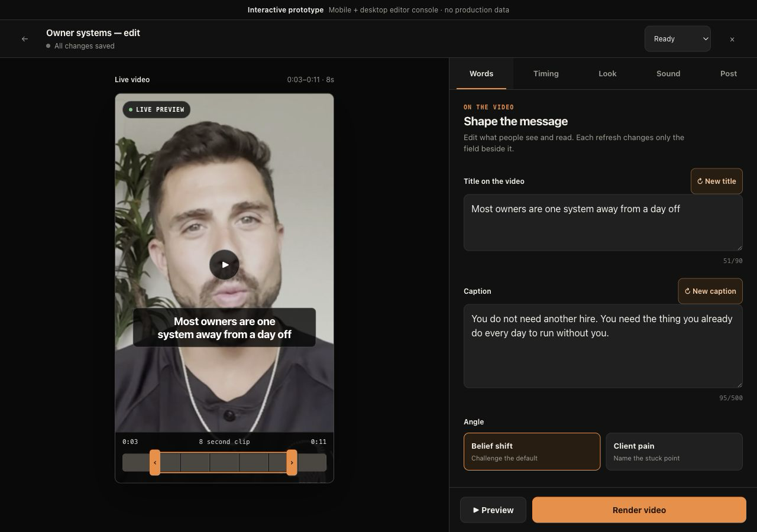This screenshot has height=532, width=757.
Task: Click the "0:03–0:11 · 8s" time range label
Action: coord(310,80)
